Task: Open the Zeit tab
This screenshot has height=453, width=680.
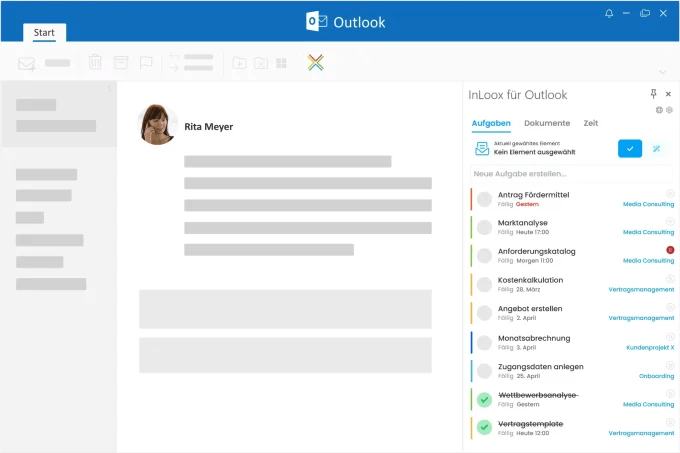Action: [x=591, y=123]
